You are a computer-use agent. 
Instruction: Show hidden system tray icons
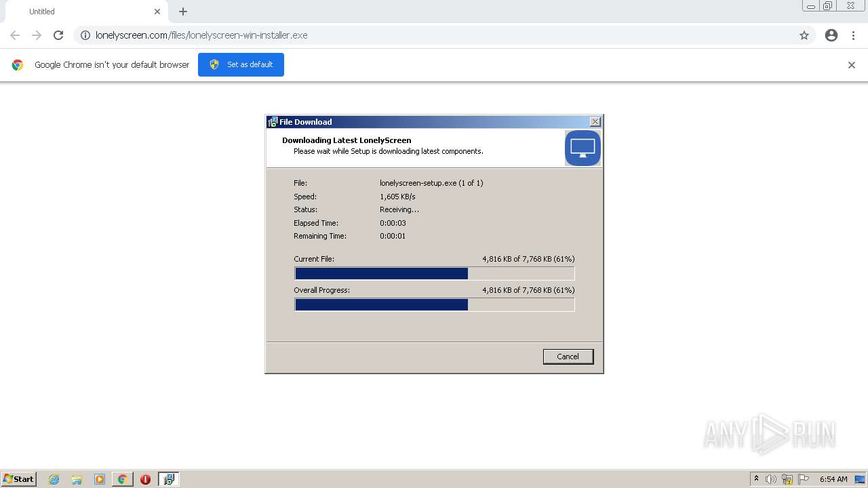coord(757,479)
